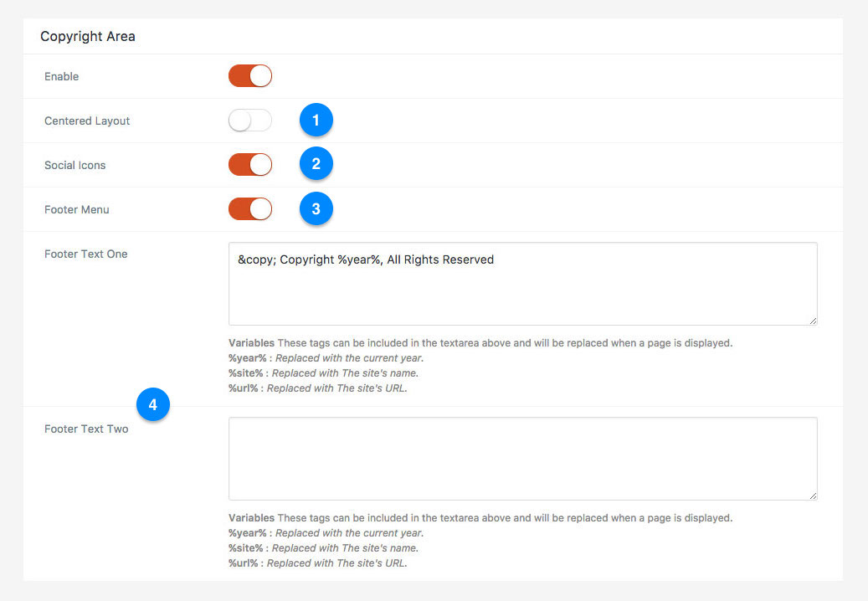The image size is (868, 601).
Task: Turn on the Centered Layout switch
Action: pyautogui.click(x=250, y=120)
